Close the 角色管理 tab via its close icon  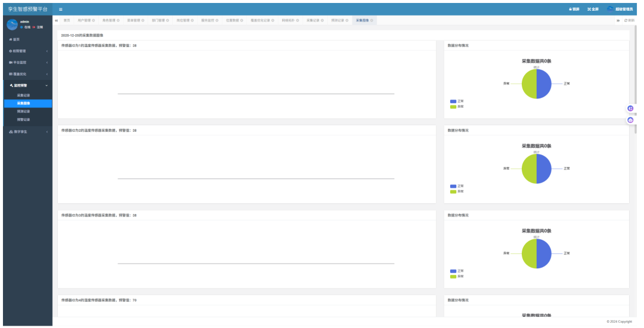click(118, 20)
